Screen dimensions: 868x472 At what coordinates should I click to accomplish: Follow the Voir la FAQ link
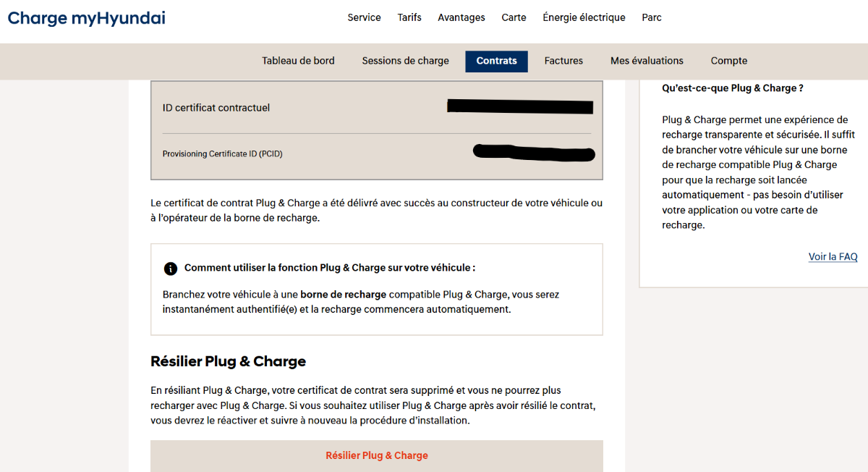[x=833, y=257]
